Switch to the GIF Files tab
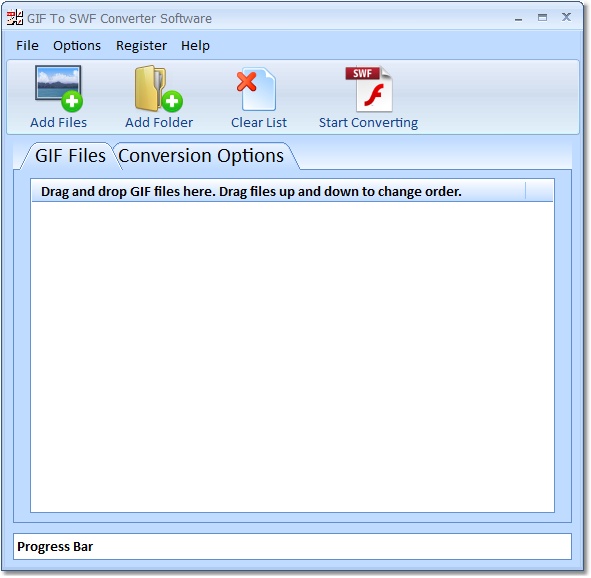Screen dimensions: 591x578 click(x=70, y=156)
